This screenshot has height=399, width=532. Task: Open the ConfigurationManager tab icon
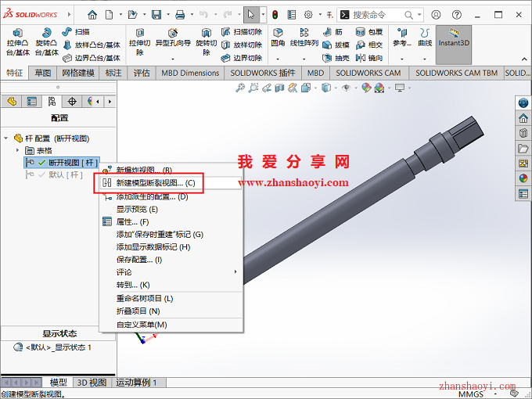coord(52,102)
